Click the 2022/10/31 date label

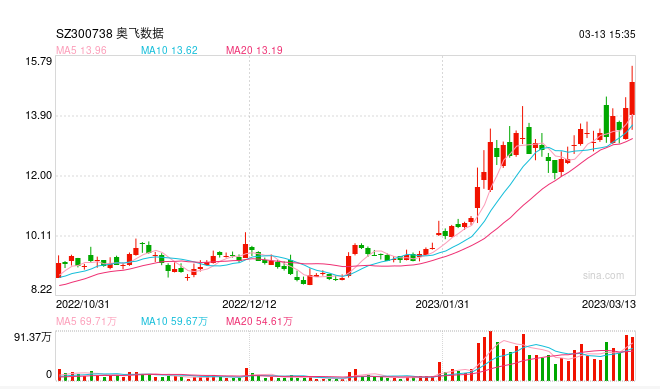pos(82,304)
